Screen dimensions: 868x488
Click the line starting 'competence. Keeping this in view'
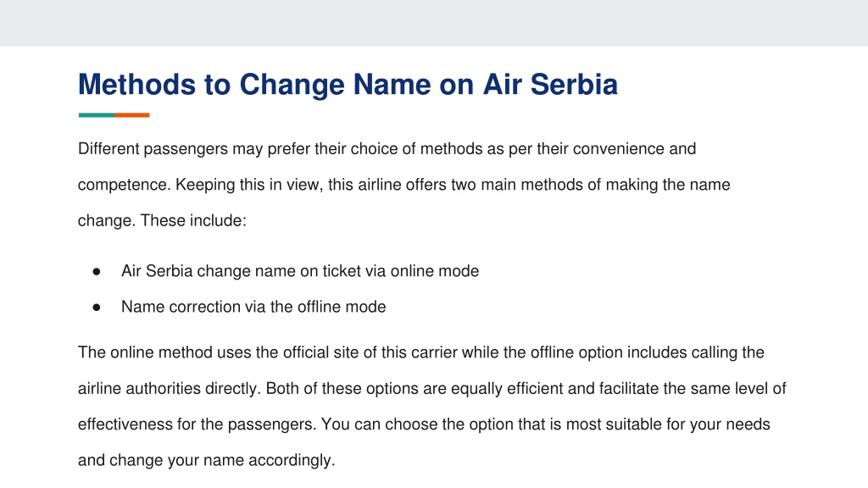pyautogui.click(x=404, y=185)
